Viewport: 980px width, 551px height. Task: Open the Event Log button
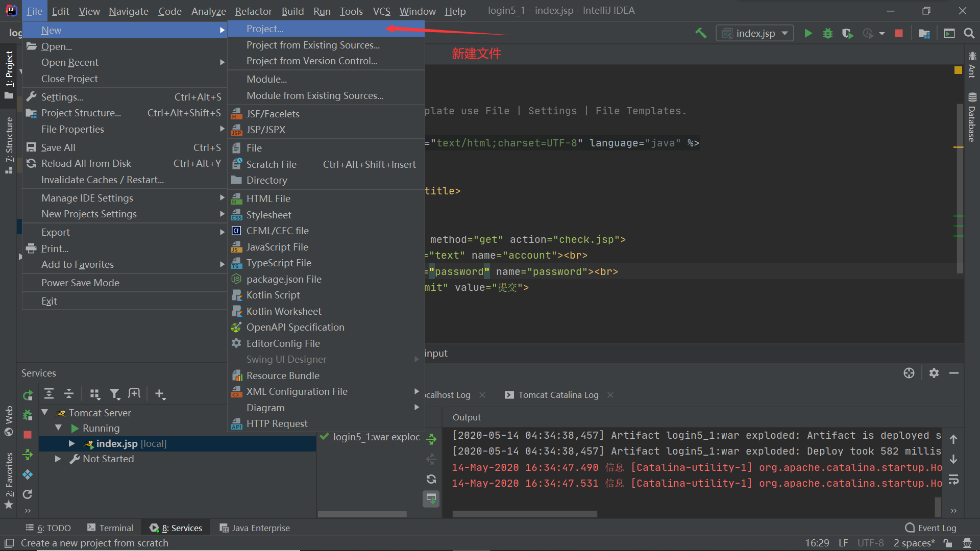[x=930, y=528]
